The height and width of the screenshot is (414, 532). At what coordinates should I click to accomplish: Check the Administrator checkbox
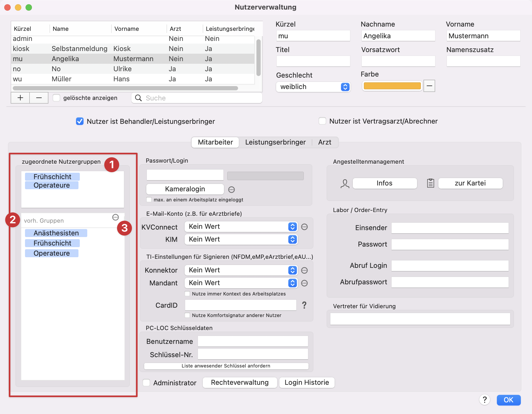point(146,383)
